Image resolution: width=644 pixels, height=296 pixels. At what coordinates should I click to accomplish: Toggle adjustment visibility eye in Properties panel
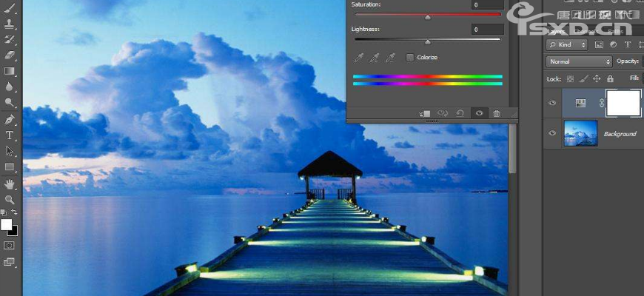tap(479, 113)
